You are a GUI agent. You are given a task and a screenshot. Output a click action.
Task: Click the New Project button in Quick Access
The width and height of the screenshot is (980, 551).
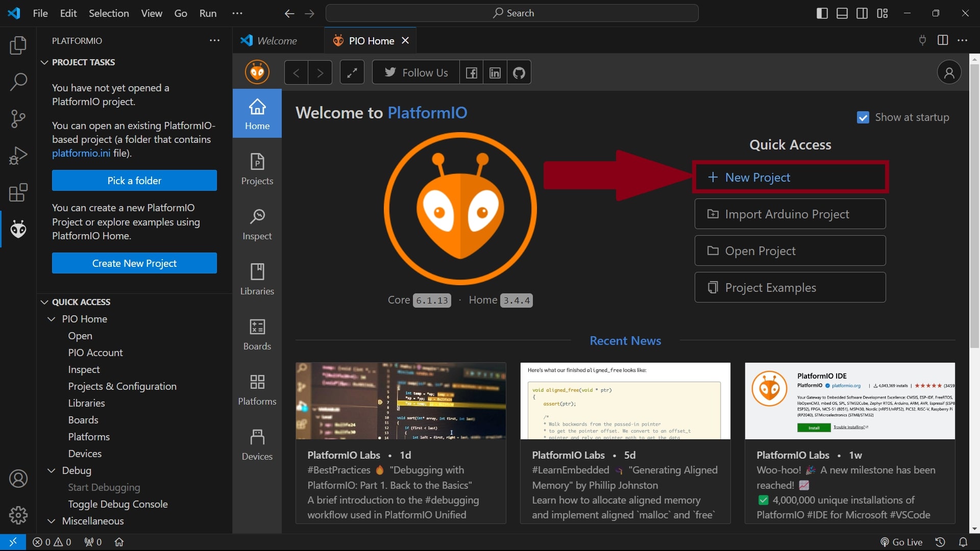(x=790, y=178)
